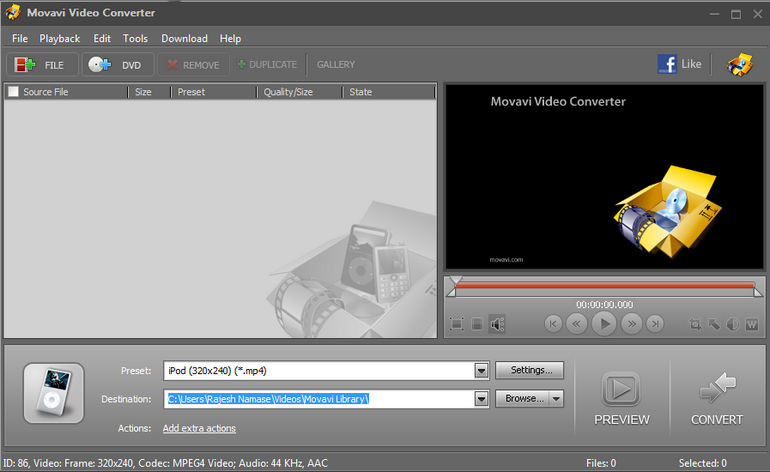Expand the Preset dropdown list
The height and width of the screenshot is (472, 770).
481,371
